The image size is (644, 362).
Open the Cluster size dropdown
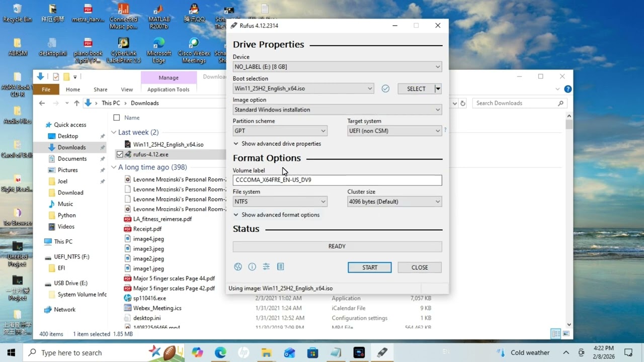coord(394,202)
